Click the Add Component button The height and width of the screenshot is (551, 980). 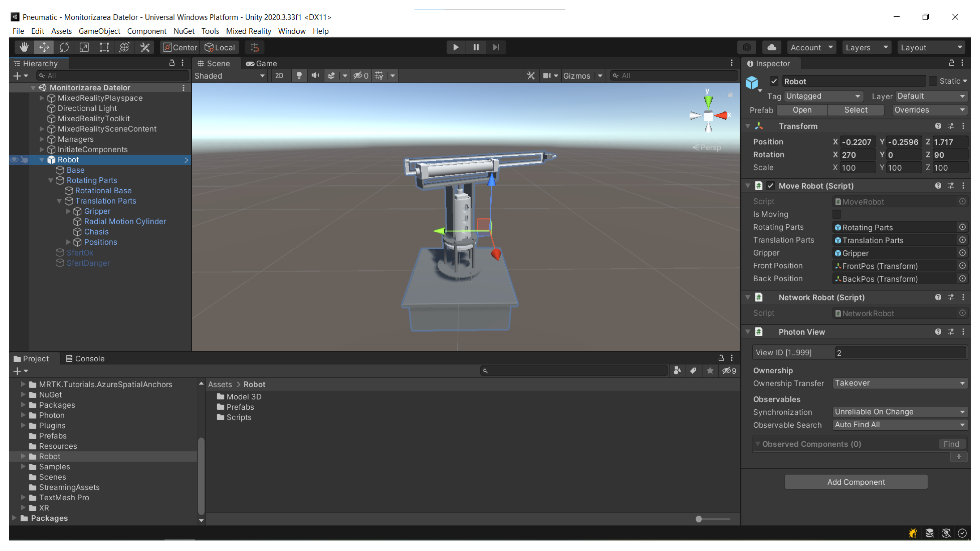[856, 482]
